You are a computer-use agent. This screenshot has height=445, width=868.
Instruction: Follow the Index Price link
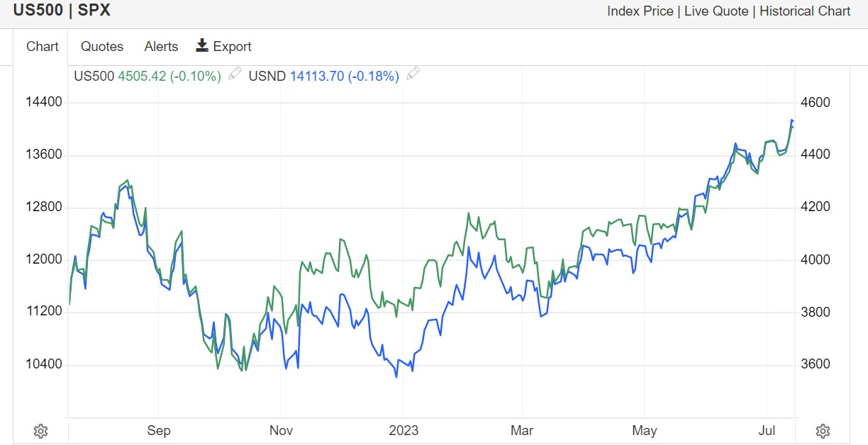pyautogui.click(x=640, y=11)
